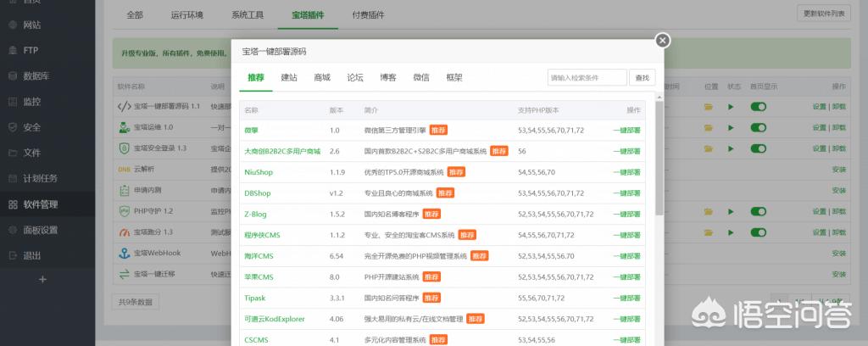Toggle 首页显示 switch for 宝塔跑分
The height and width of the screenshot is (346, 868).
tap(759, 233)
